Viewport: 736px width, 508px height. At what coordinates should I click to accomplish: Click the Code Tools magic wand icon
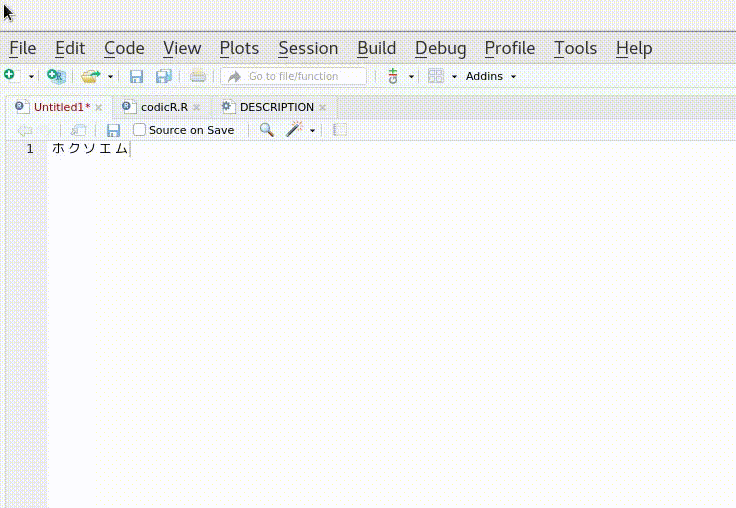[x=294, y=129]
